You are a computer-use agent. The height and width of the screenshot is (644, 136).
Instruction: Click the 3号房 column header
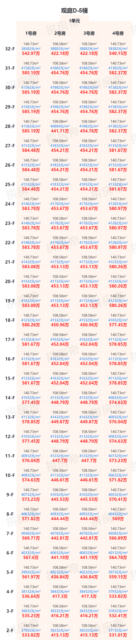coord(89,33)
